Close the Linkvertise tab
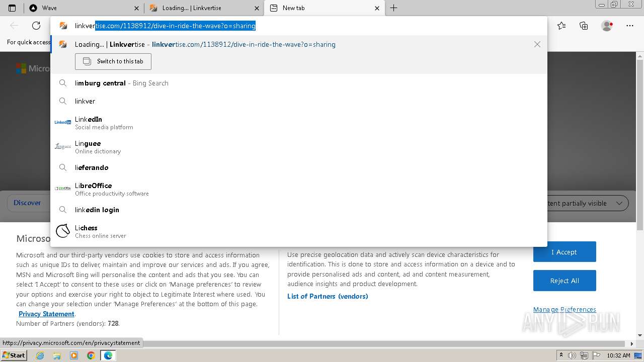This screenshot has width=644, height=362. tap(257, 8)
